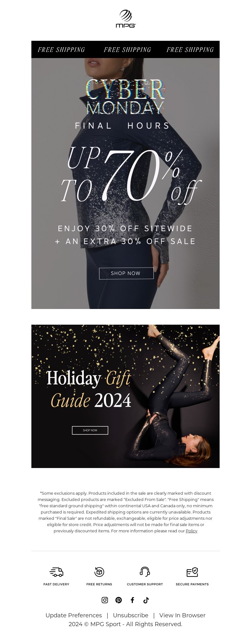Viewport: 251px width, 644px height.
Task: Click the first Free Shipping banner text
Action: pyautogui.click(x=61, y=50)
